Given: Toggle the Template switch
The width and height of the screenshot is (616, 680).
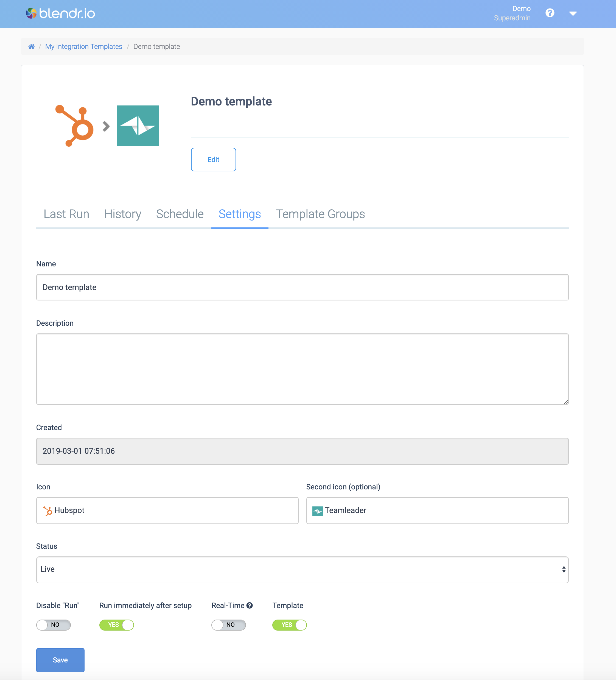Looking at the screenshot, I should (290, 625).
